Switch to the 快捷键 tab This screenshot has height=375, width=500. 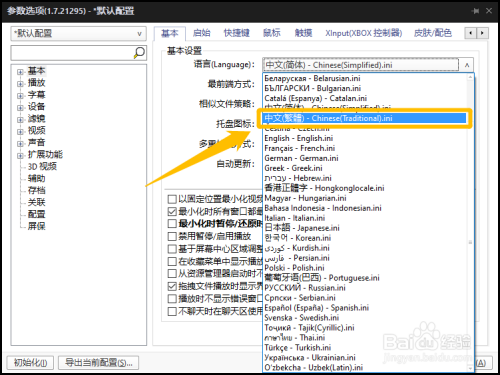click(x=237, y=33)
